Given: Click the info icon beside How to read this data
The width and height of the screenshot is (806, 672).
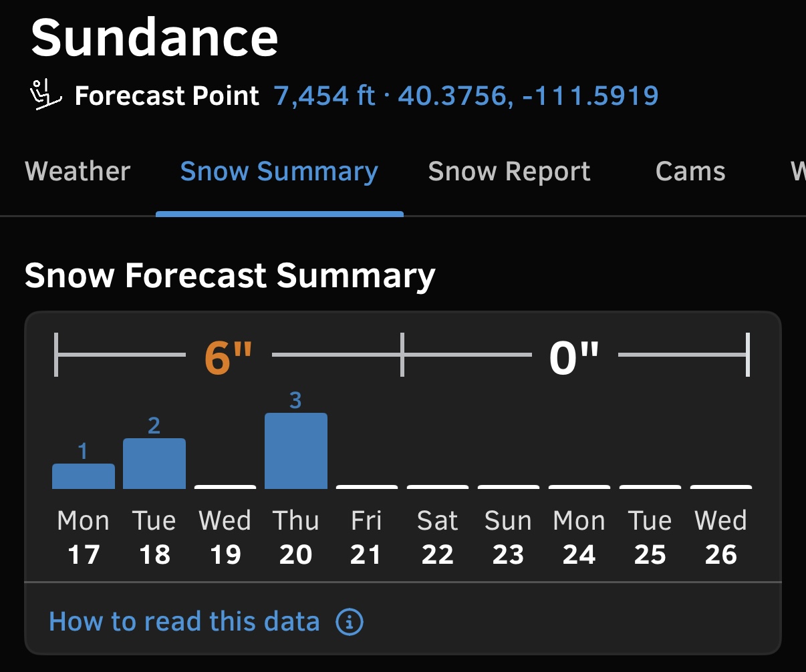Looking at the screenshot, I should 349,622.
